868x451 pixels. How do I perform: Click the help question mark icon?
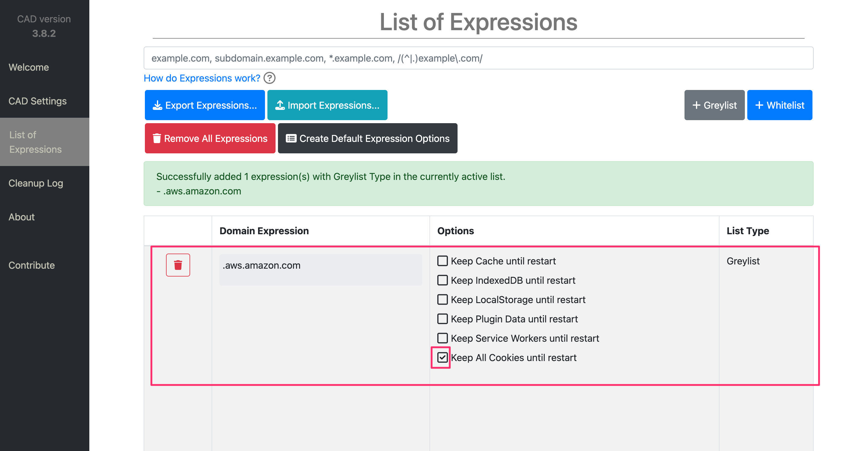coord(269,78)
